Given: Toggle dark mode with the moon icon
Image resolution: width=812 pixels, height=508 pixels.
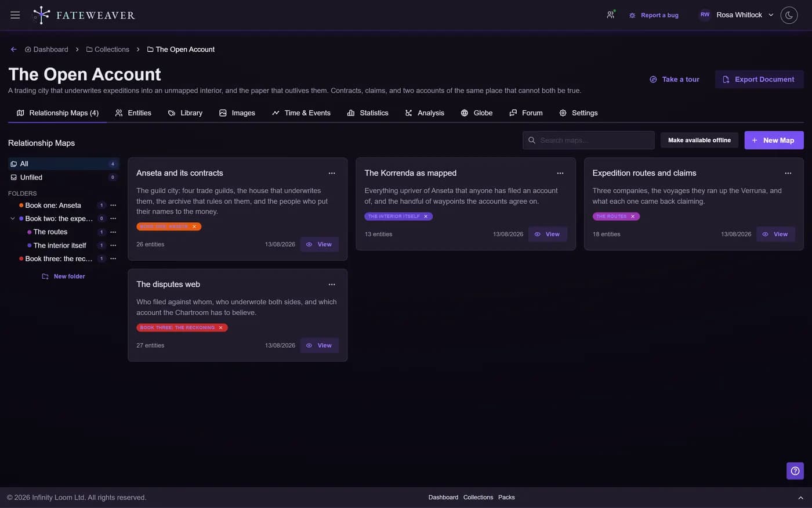Looking at the screenshot, I should (x=789, y=15).
